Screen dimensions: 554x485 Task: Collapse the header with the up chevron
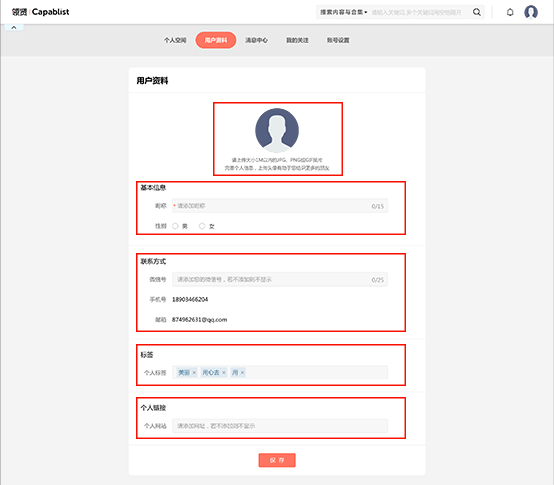14,28
